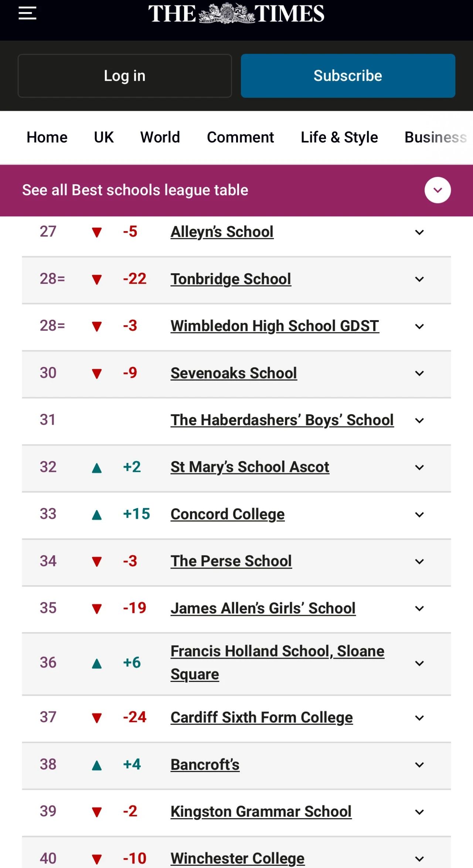Open the World section tab
This screenshot has width=473, height=868.
[x=160, y=137]
